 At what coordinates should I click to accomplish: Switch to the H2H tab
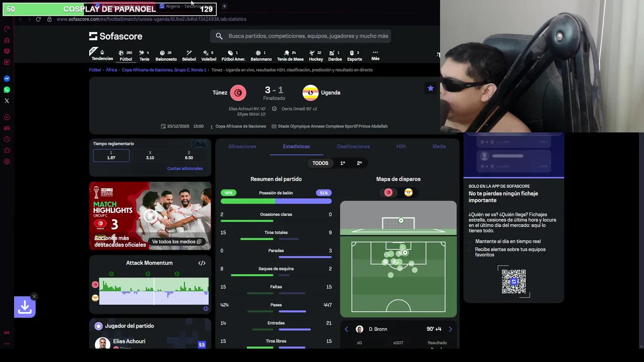pos(401,146)
